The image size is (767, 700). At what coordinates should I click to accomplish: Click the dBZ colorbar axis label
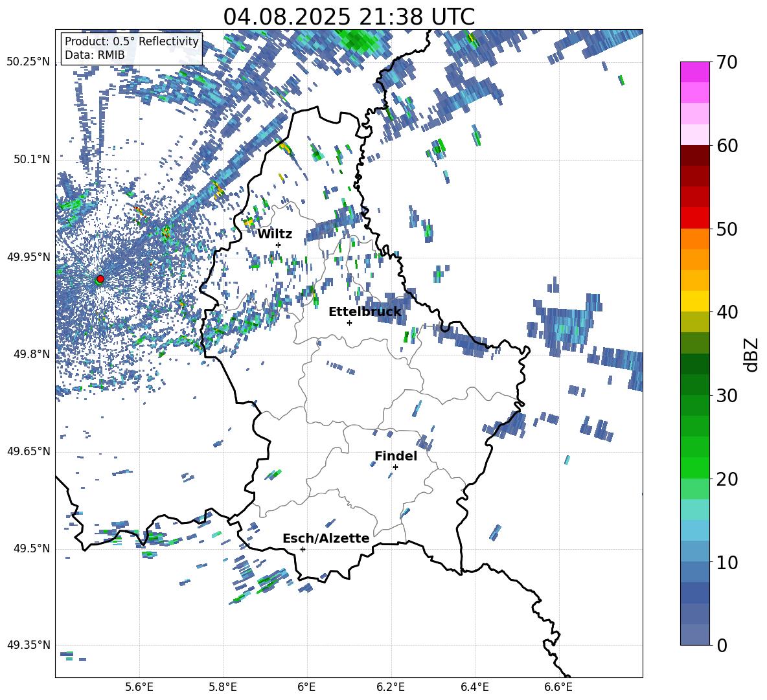click(751, 354)
